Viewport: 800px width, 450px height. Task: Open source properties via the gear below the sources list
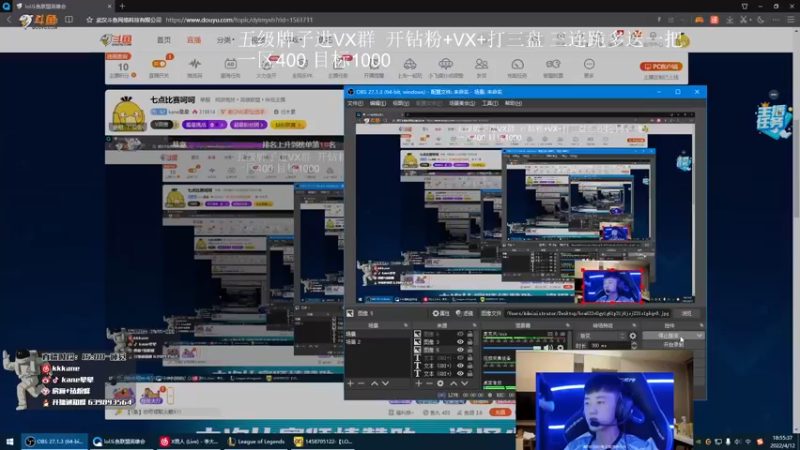coord(440,383)
